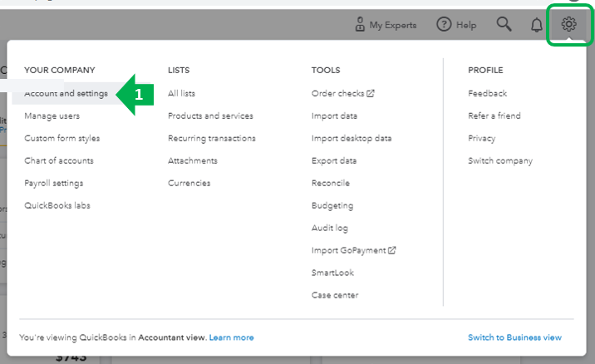Open My Experts in the top bar
Viewport: 595px width, 364px height.
(386, 25)
